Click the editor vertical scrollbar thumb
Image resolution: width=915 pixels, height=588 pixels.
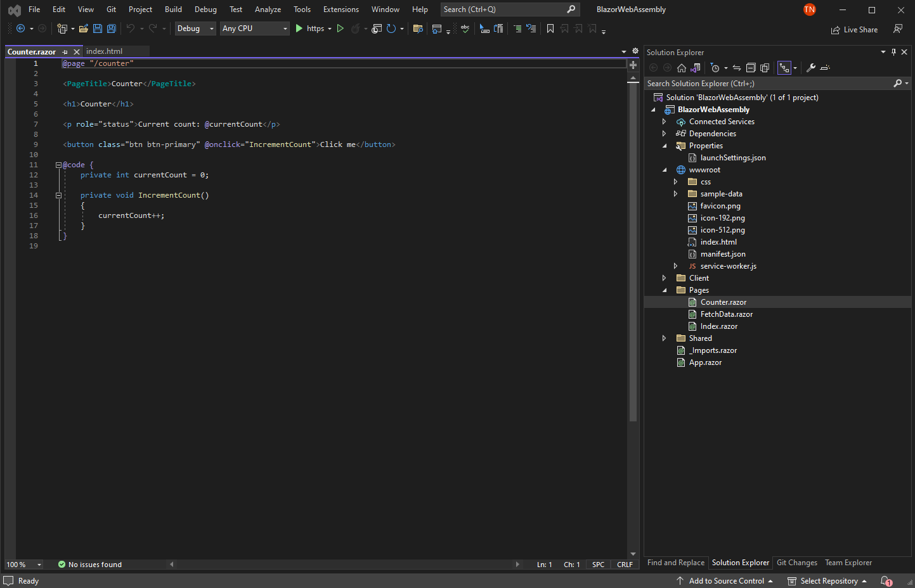pyautogui.click(x=633, y=253)
